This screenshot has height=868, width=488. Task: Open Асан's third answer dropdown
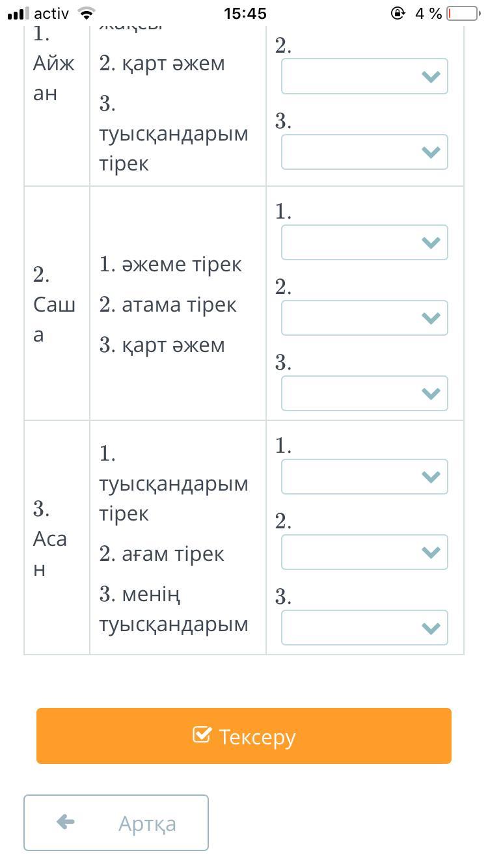(x=364, y=627)
